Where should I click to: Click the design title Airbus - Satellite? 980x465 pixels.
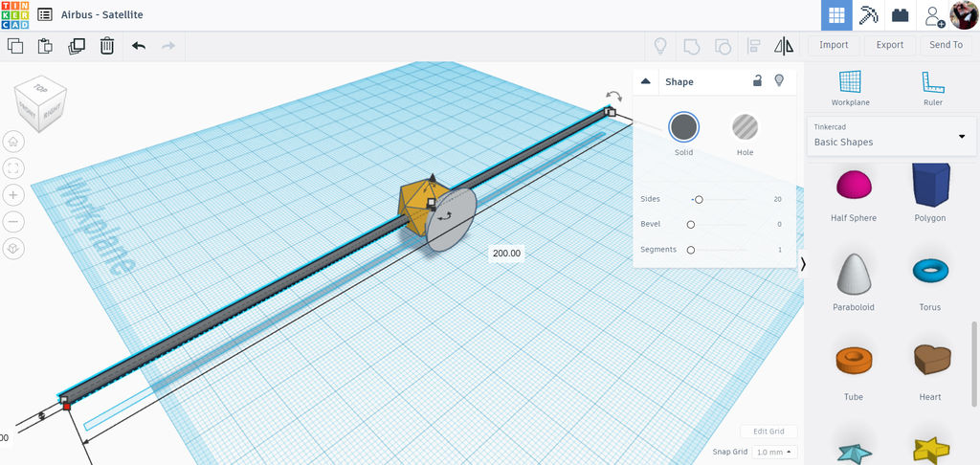tap(101, 14)
